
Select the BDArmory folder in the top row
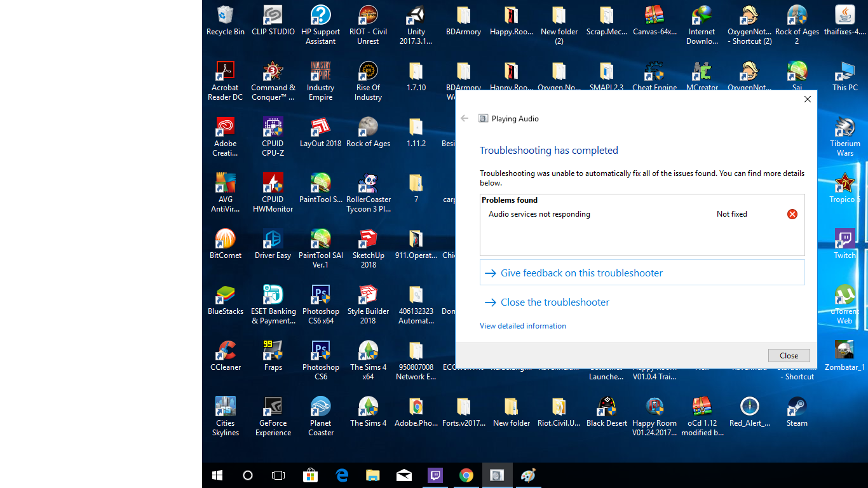(463, 20)
